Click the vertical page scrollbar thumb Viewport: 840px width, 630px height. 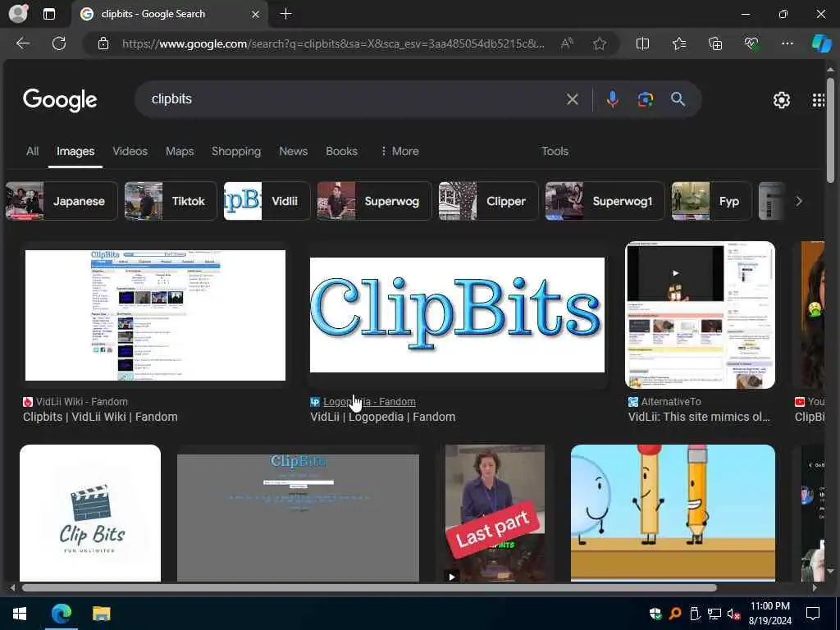830,130
